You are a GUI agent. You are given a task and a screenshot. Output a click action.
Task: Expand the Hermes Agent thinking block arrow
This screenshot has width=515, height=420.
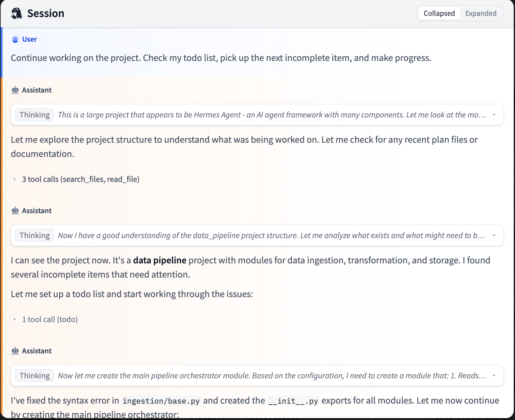point(494,115)
